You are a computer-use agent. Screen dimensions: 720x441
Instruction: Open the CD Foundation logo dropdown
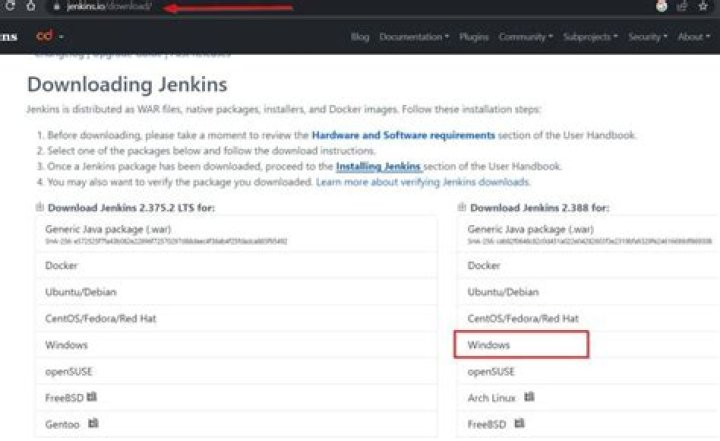pos(50,36)
